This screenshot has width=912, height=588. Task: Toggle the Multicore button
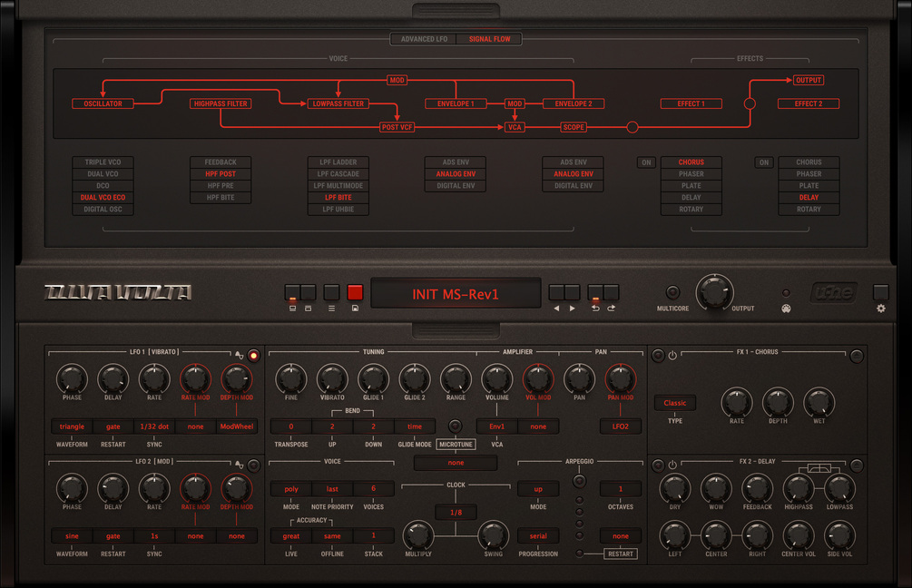673,292
